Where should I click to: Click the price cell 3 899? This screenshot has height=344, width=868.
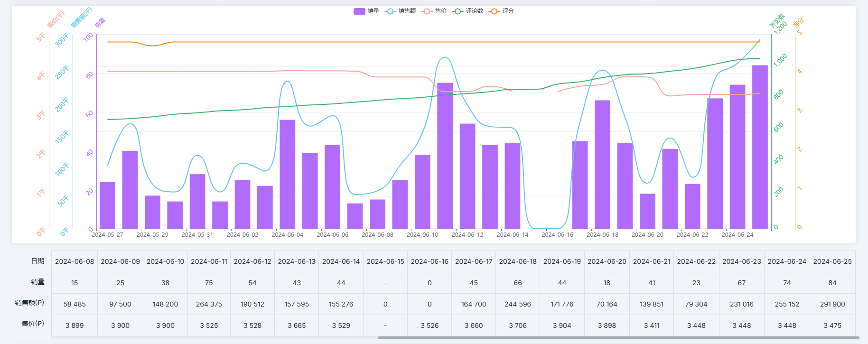point(75,325)
